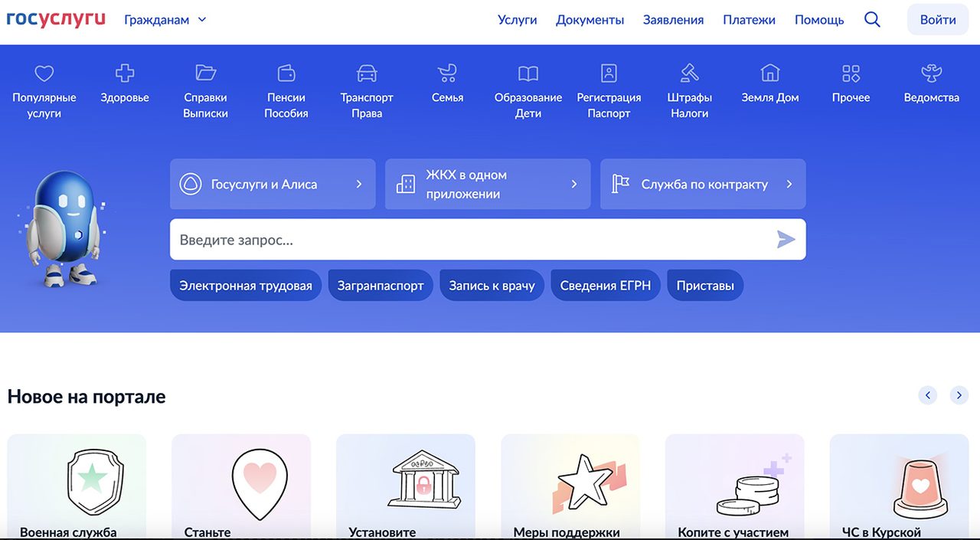Focus the Введите запрос search field

[x=488, y=240]
